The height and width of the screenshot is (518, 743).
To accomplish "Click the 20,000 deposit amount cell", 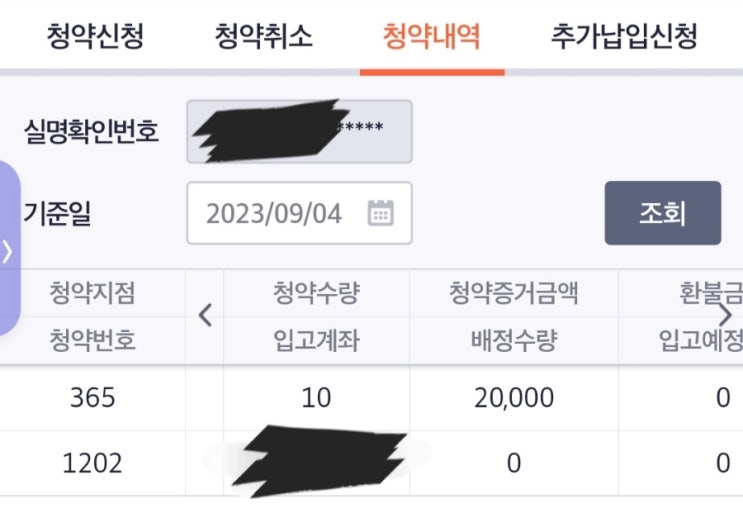I will pos(512,398).
